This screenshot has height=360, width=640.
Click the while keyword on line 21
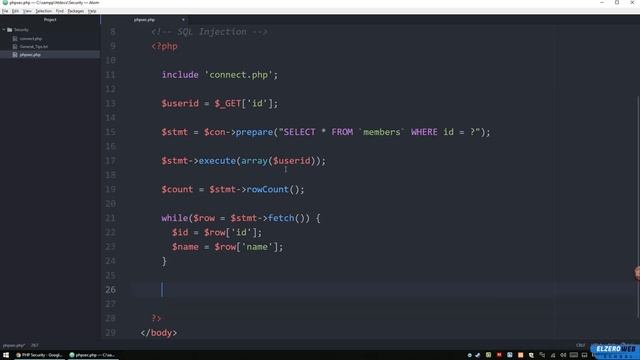[x=175, y=218]
